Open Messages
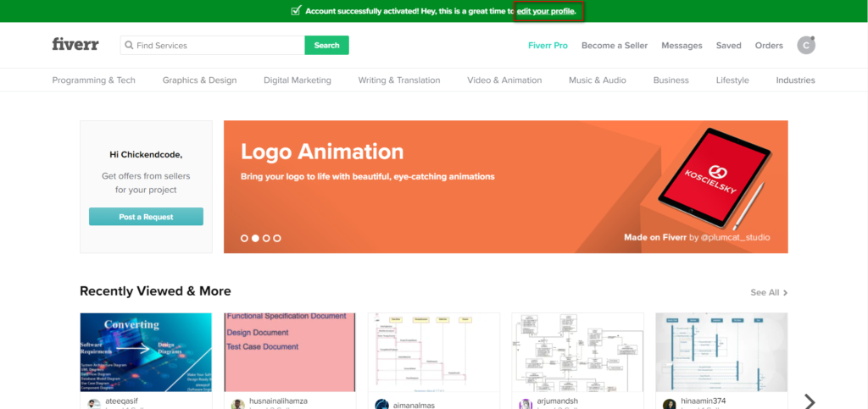The width and height of the screenshot is (868, 409). [682, 46]
